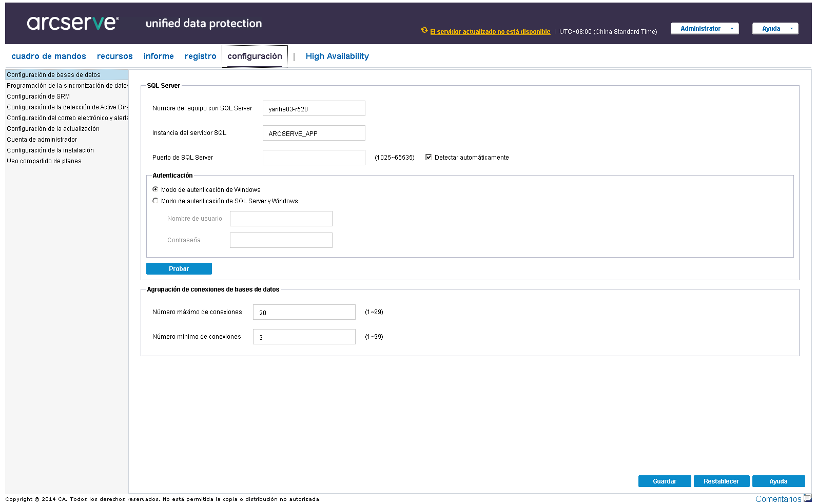Click the update server warning icon
817x504 pixels.
click(424, 30)
